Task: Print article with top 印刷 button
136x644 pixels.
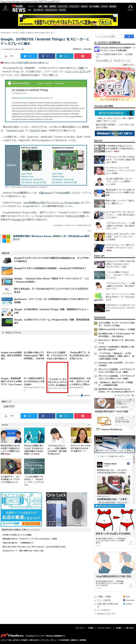Action: click(10, 56)
